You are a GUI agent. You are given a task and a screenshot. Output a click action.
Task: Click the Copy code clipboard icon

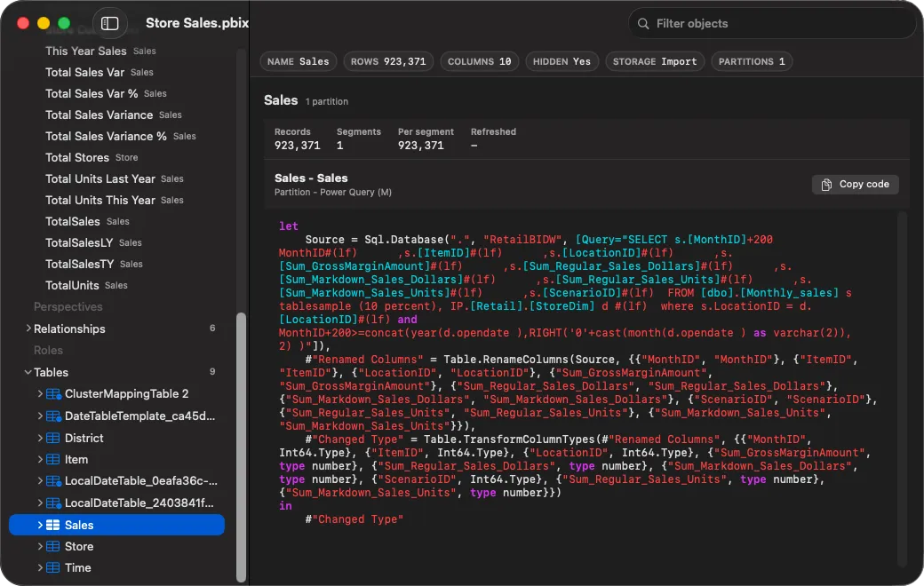(827, 185)
